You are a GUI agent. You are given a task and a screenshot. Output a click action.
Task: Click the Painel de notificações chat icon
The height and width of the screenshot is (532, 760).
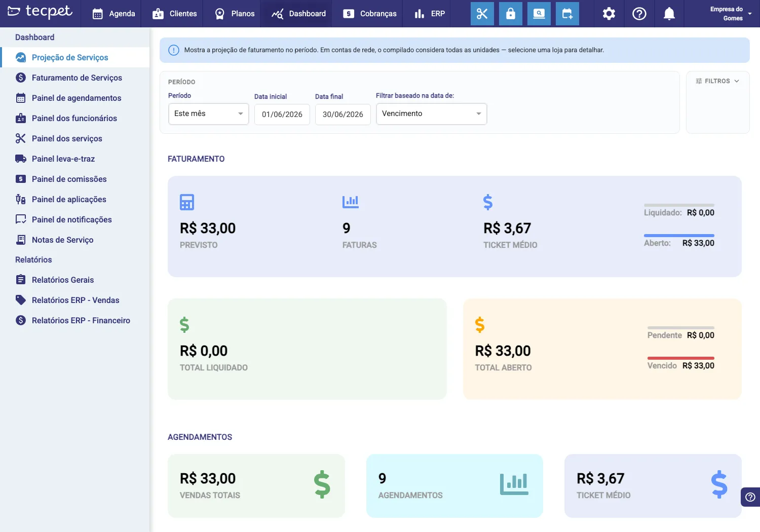pos(21,219)
